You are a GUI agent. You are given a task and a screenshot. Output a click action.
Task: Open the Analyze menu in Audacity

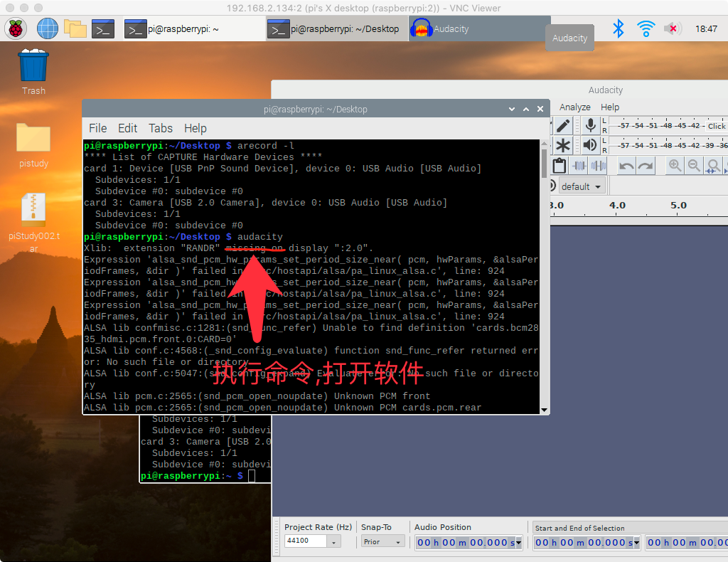(574, 107)
